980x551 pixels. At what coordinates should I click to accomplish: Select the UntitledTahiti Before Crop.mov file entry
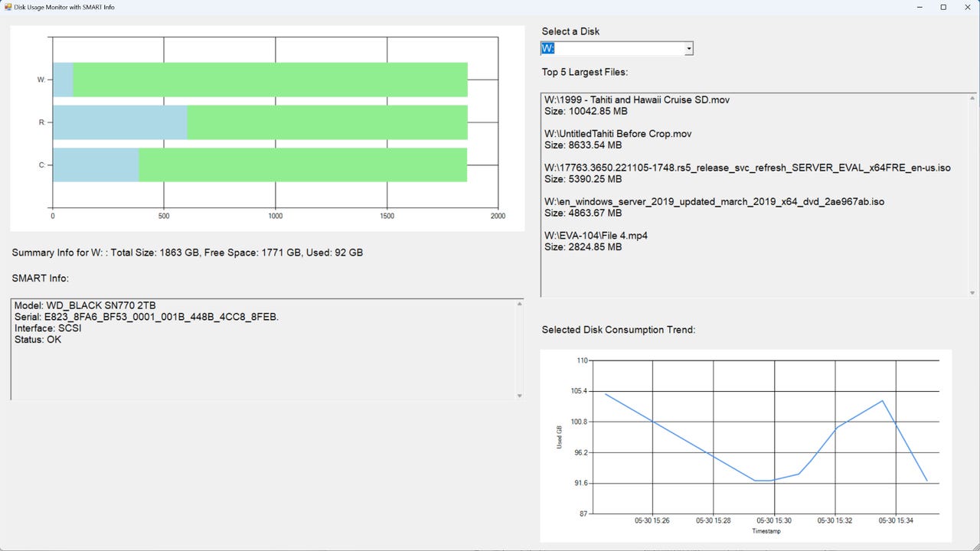(x=618, y=133)
